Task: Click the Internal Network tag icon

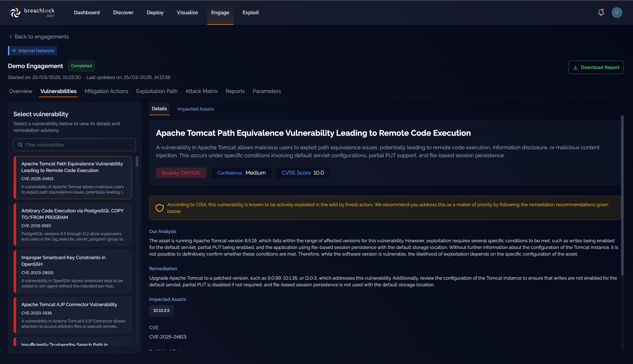Action: (14, 51)
